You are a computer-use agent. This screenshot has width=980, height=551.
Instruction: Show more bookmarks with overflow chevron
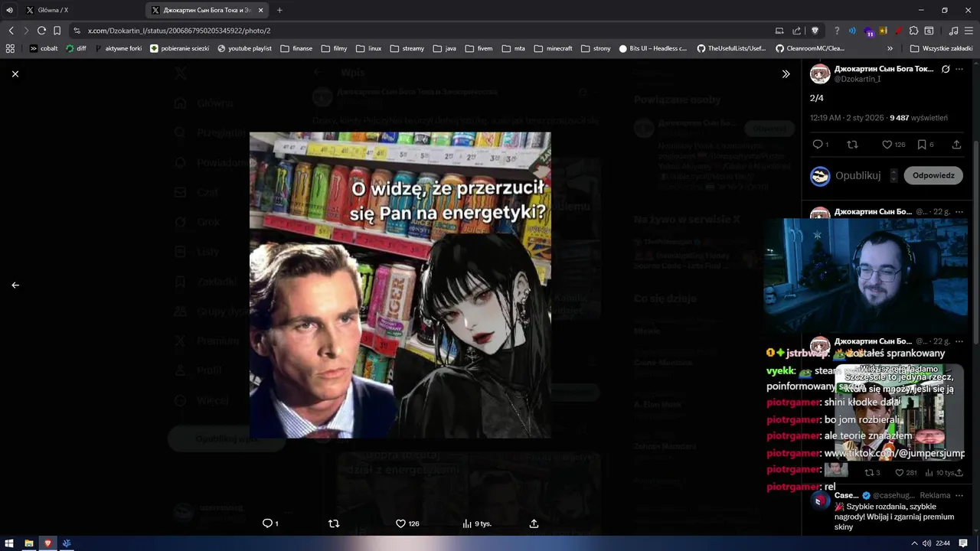point(890,48)
